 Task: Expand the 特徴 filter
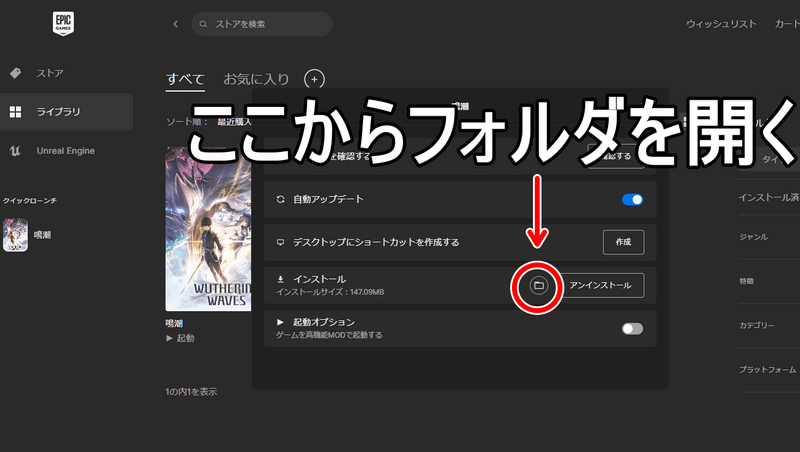765,282
